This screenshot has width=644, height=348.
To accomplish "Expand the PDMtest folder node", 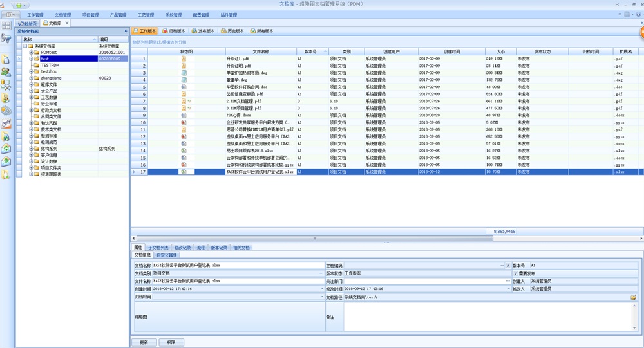I will tap(30, 53).
